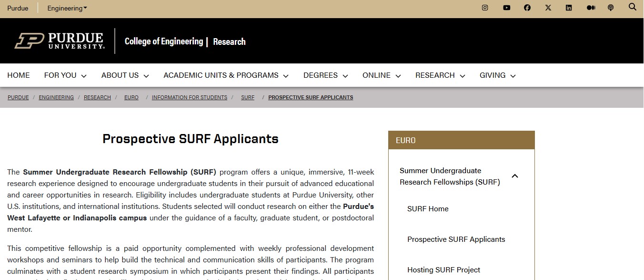Screen dimensions: 644x280
Task: Click the EURO breadcrumb link
Action: [x=131, y=97]
